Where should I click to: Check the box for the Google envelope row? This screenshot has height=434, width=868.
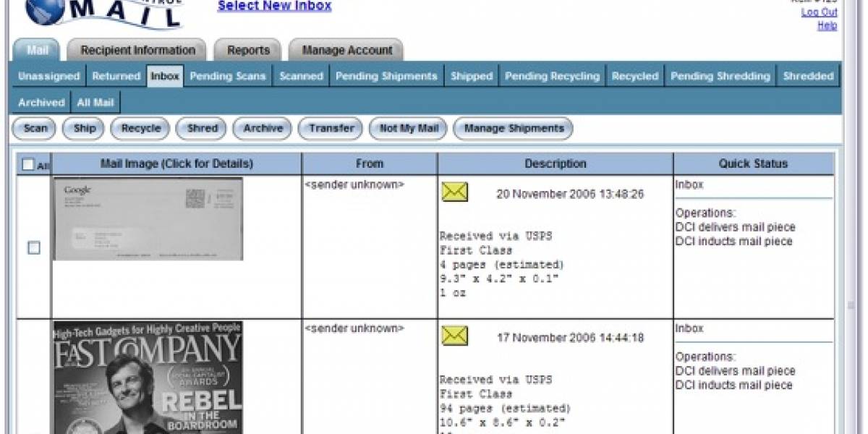coord(33,247)
